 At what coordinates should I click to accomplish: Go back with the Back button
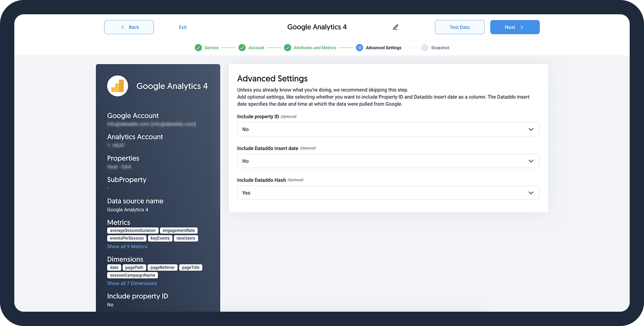click(x=129, y=27)
